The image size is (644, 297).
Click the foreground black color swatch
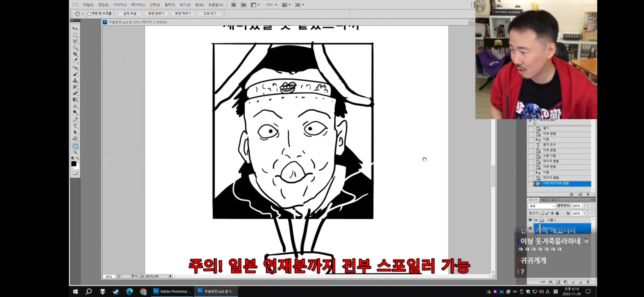pos(73,164)
